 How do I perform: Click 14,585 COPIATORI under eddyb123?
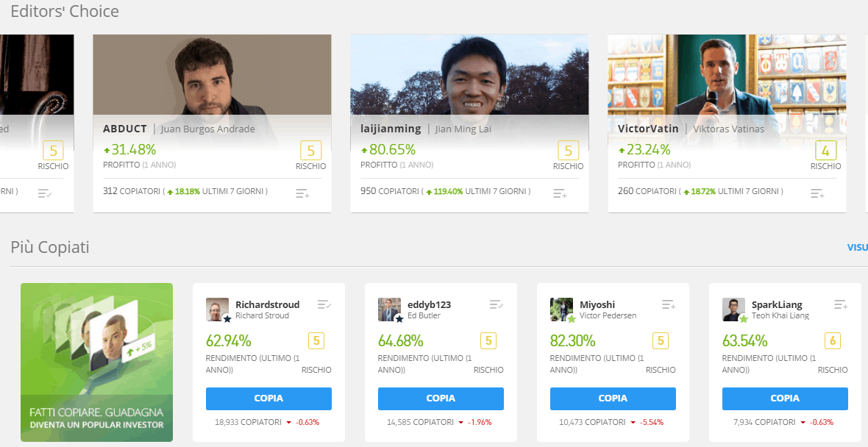pyautogui.click(x=420, y=422)
